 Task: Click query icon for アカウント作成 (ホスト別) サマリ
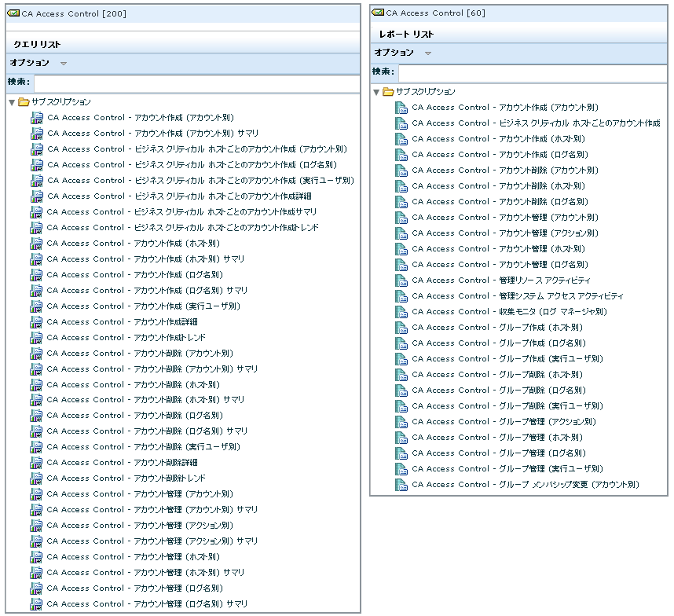coord(37,258)
